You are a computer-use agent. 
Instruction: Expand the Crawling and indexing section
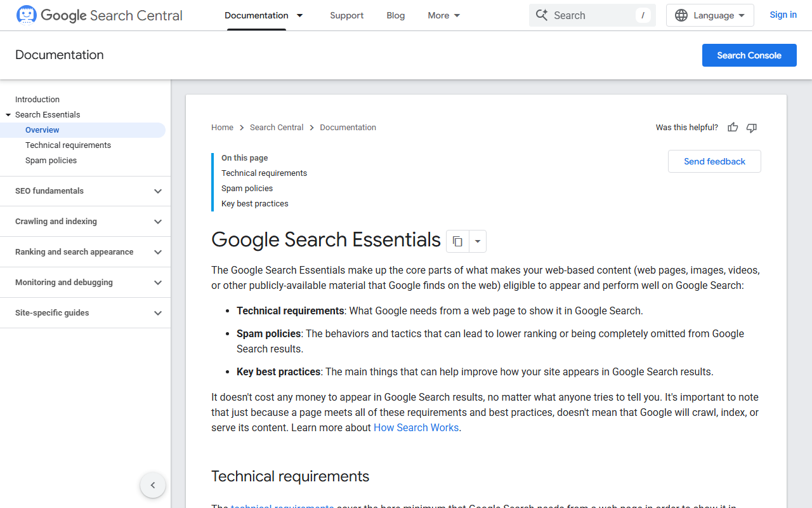pyautogui.click(x=86, y=222)
